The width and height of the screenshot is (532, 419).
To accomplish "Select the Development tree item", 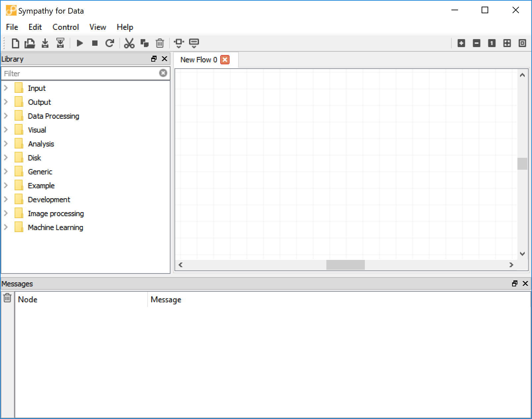I will point(49,200).
